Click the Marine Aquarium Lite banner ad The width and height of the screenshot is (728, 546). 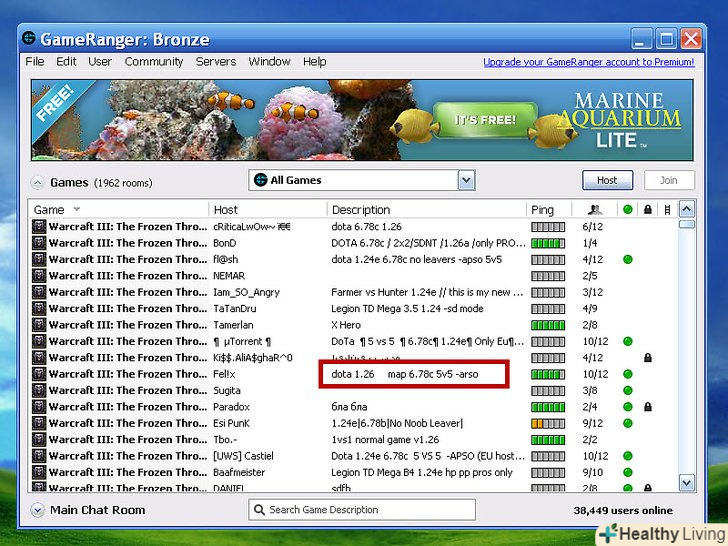362,120
